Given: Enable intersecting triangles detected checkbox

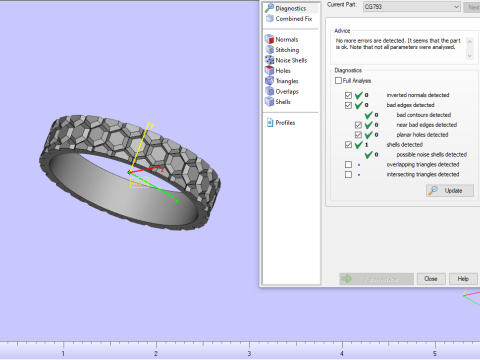Looking at the screenshot, I should [348, 175].
